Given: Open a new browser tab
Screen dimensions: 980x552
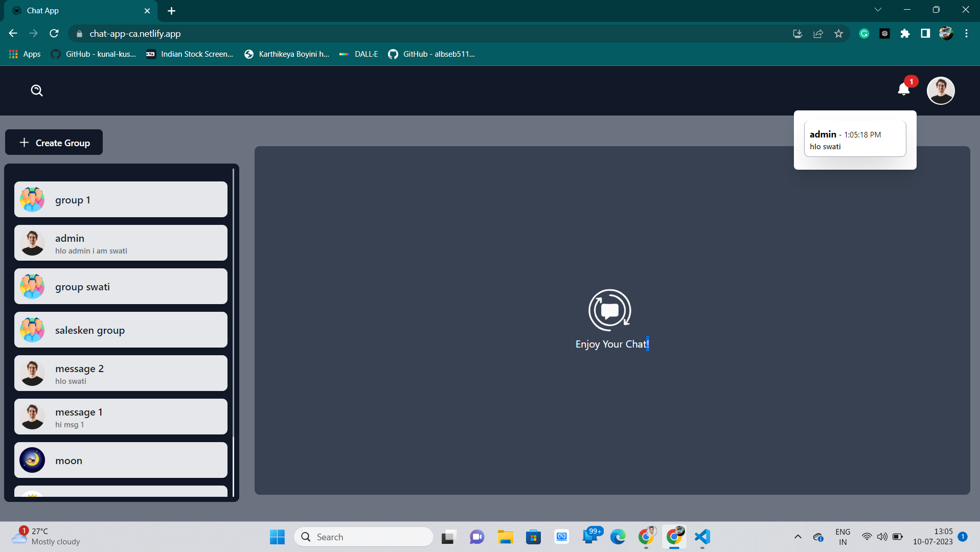Looking at the screenshot, I should (x=171, y=11).
